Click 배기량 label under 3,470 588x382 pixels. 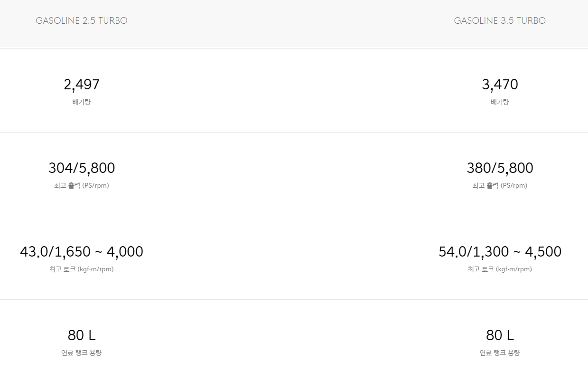point(500,102)
